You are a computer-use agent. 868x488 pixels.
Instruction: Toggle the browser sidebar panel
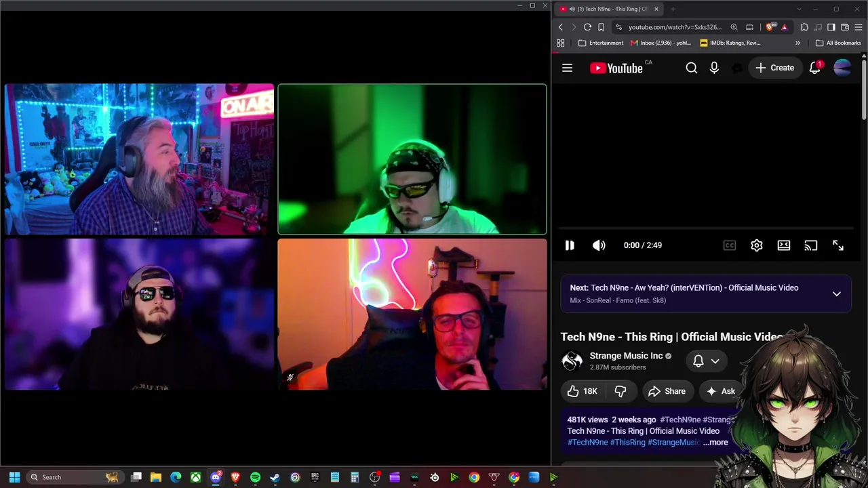[831, 27]
